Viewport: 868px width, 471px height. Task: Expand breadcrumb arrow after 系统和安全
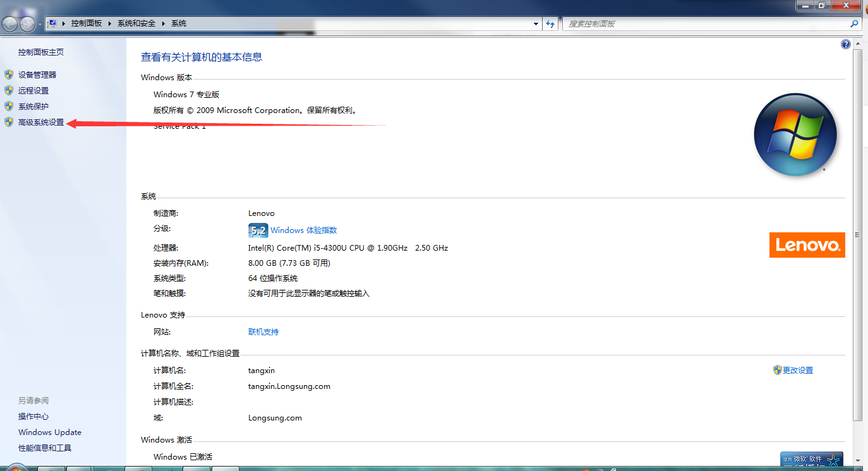(164, 23)
